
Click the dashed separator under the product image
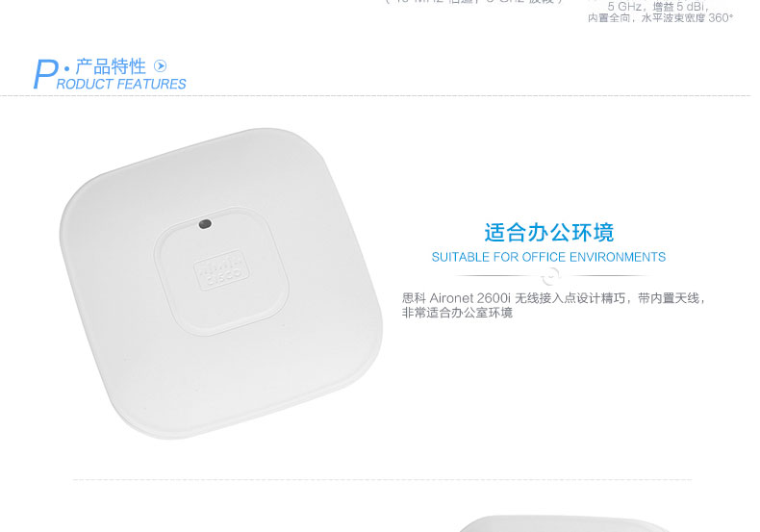(383, 480)
